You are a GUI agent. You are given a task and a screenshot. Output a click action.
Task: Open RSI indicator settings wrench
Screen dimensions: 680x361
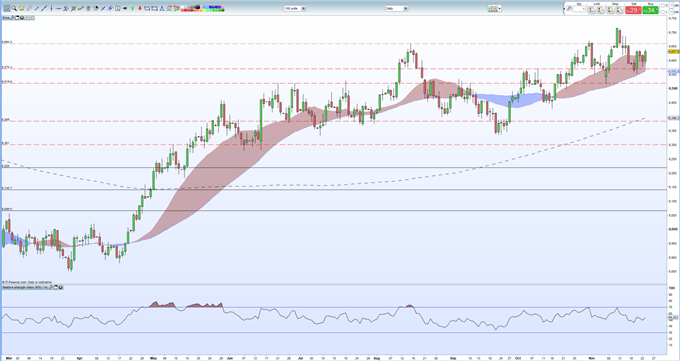51,287
